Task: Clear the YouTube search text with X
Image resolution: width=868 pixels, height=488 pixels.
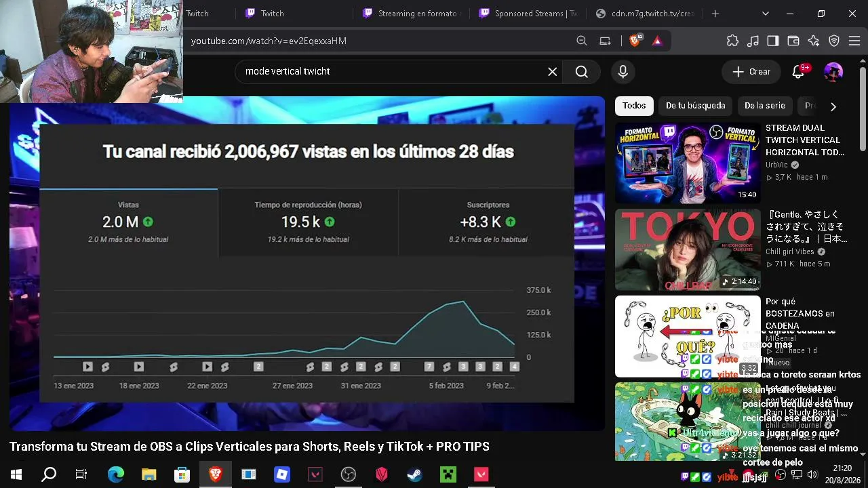Action: tap(553, 71)
